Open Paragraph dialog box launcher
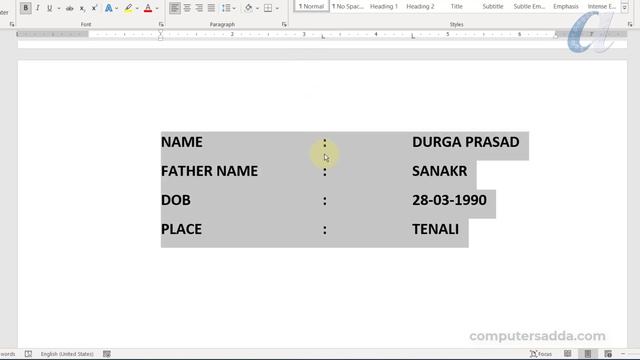This screenshot has height=360, width=640. coord(284,24)
